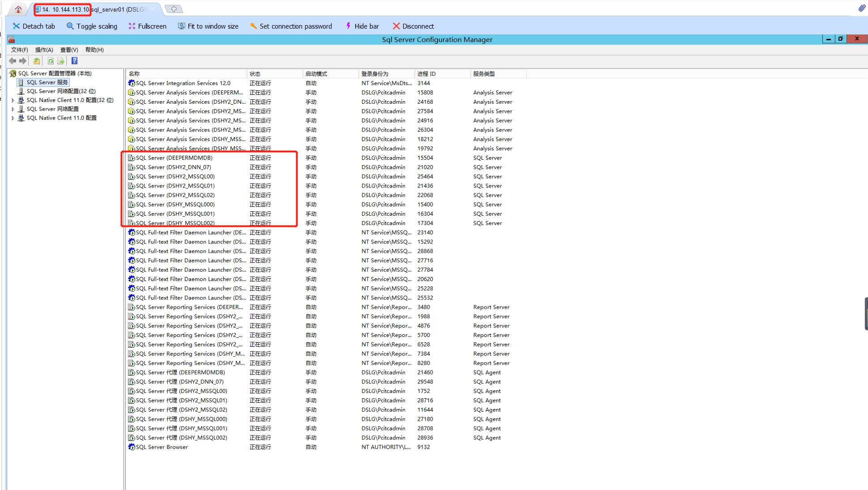
Task: Switch to Fullscreen mode
Action: (x=147, y=26)
